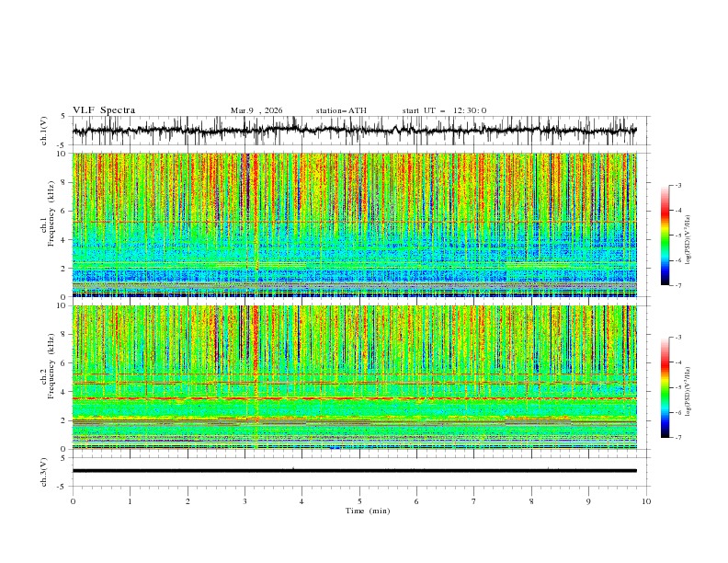Click the "station=ATH" header label
The image size is (728, 563).
341,110
